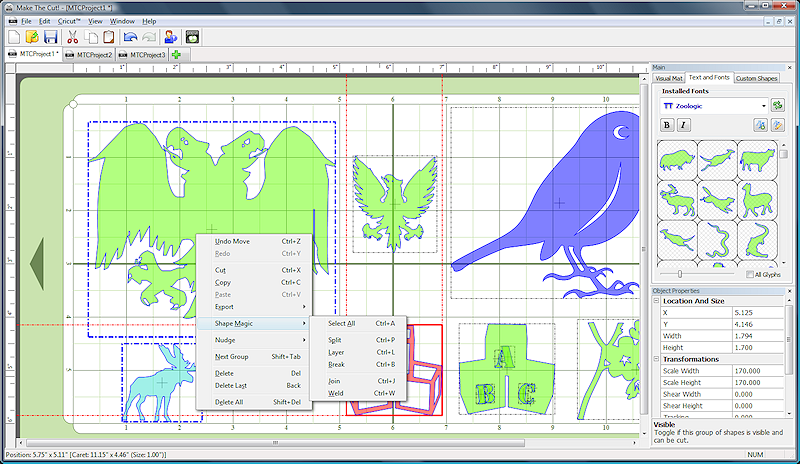Click the Paste clipboard toolbar icon
Image resolution: width=800 pixels, height=464 pixels.
[109, 37]
